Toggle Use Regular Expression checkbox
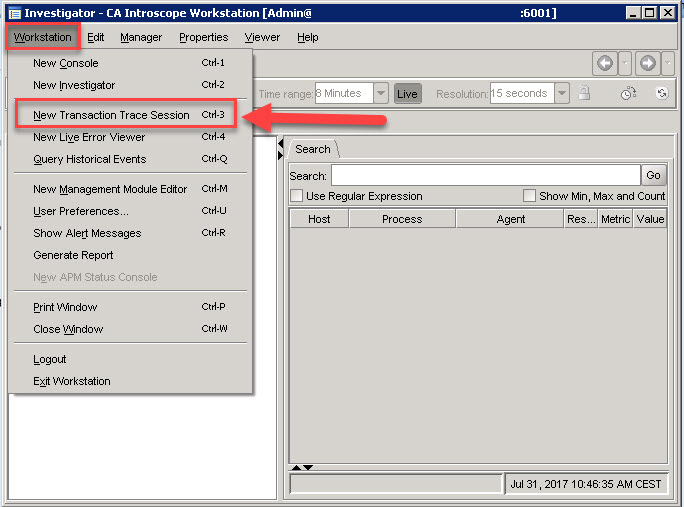This screenshot has height=507, width=684. pos(297,195)
